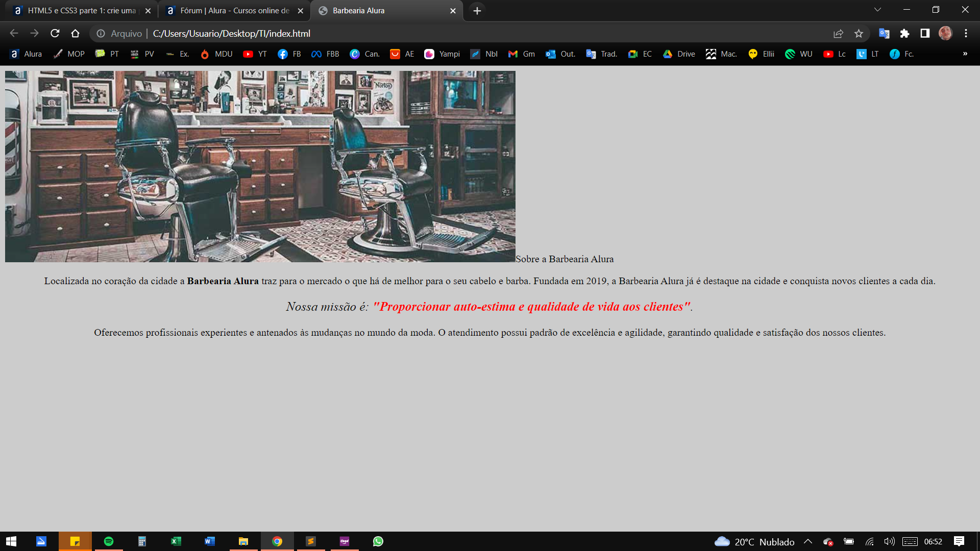Open File Explorer from the taskbar
980x551 pixels.
coord(243,541)
